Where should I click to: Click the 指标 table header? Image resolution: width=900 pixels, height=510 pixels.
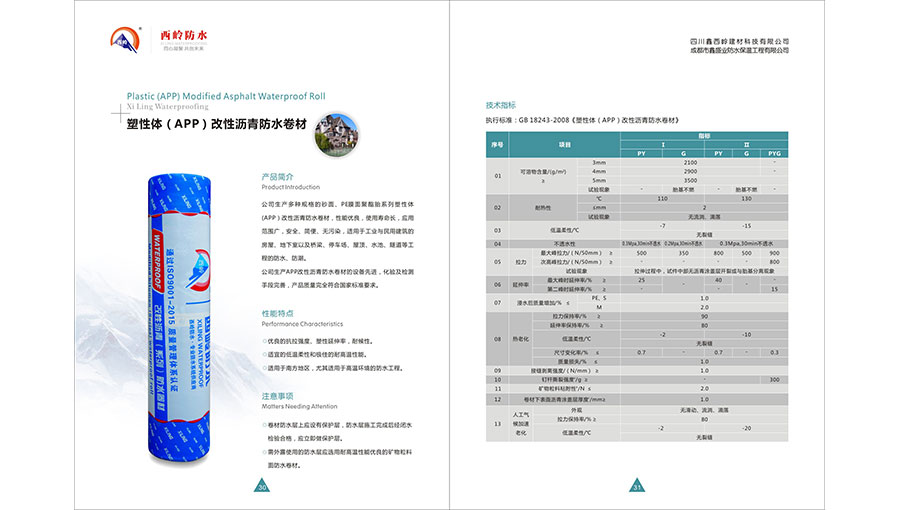pos(703,135)
